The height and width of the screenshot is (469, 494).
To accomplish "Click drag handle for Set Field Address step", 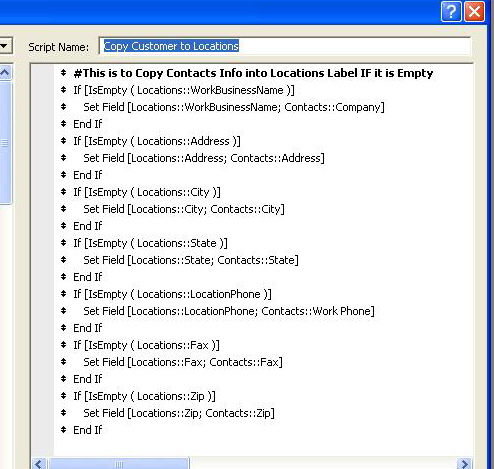I will [64, 158].
